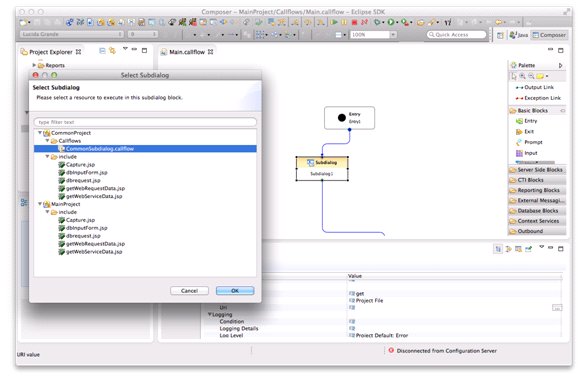The image size is (580, 377).
Task: Click the Zoom Out tool in Palette
Action: click(531, 76)
